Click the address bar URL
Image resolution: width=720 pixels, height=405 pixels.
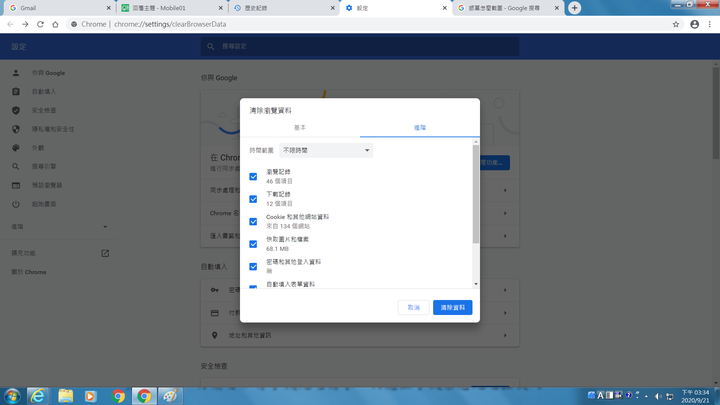click(x=170, y=24)
